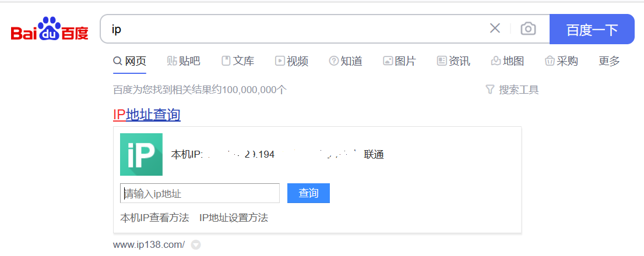644x256 pixels.
Task: Click the www.ip138.com/ URL
Action: point(149,245)
